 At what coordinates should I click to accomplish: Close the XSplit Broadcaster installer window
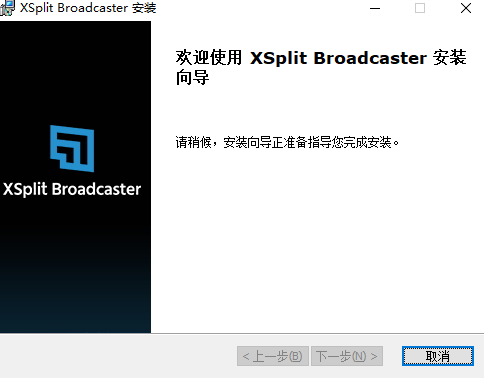[466, 8]
